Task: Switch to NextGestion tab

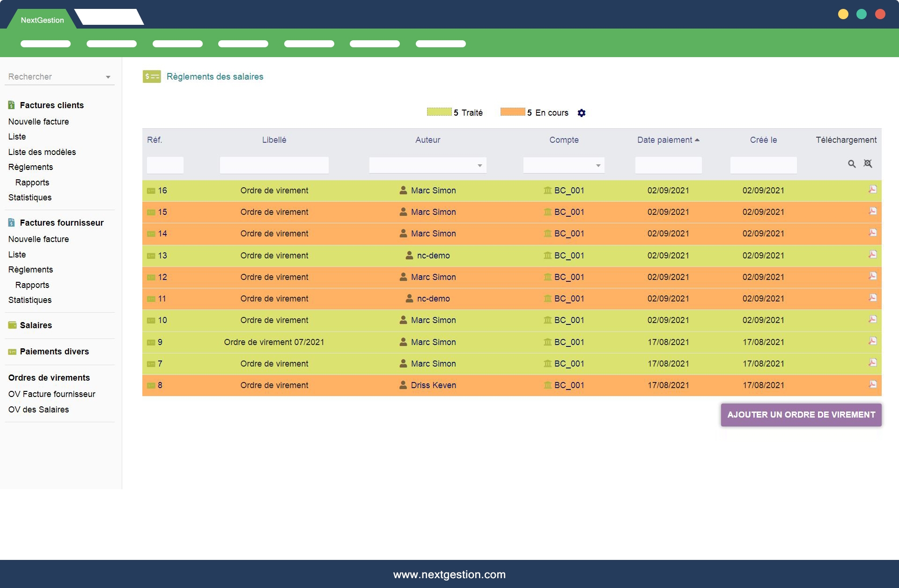Action: click(x=42, y=20)
